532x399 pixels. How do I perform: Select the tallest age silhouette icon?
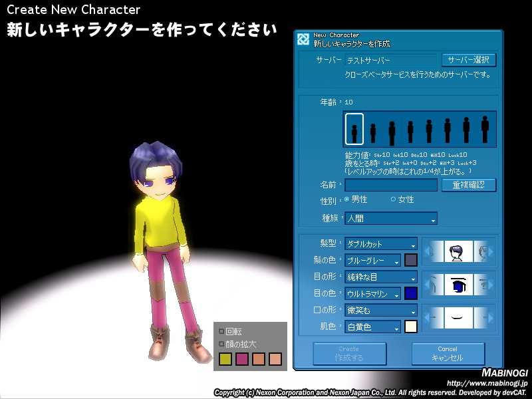point(485,129)
